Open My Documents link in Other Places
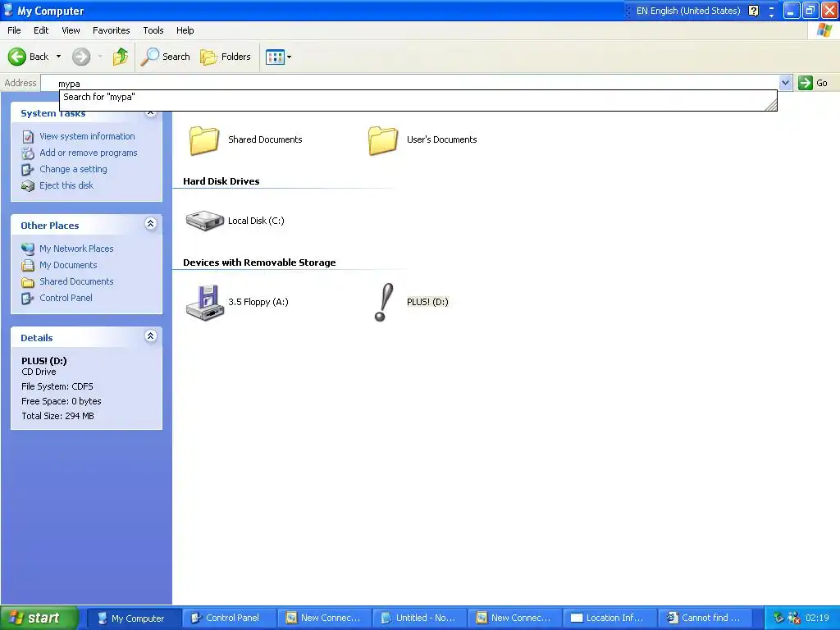 68,265
